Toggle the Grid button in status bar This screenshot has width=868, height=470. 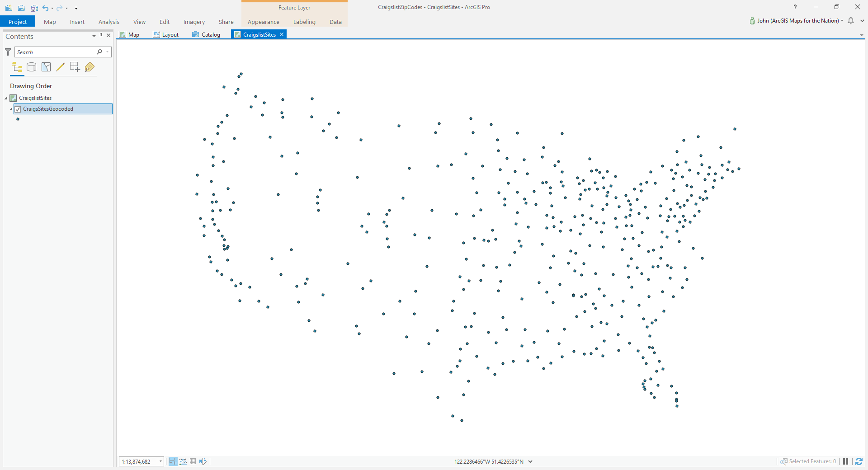point(193,461)
